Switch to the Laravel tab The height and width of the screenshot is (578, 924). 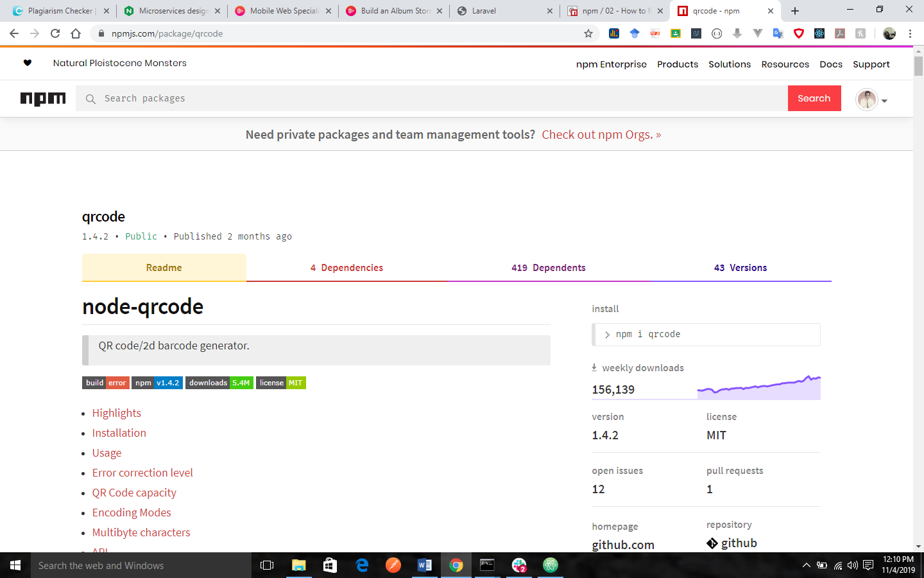[x=505, y=11]
